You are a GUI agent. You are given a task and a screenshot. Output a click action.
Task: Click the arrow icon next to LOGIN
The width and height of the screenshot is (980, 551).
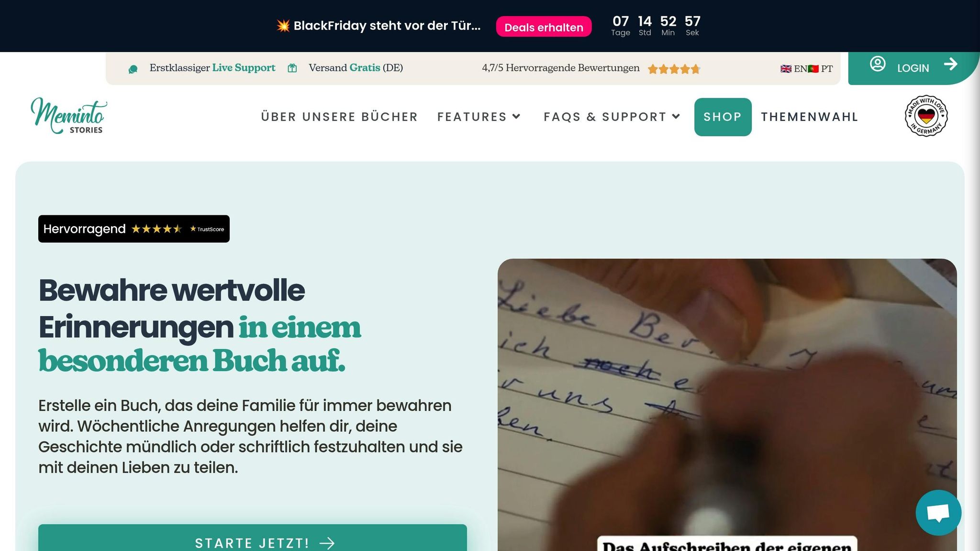pos(950,64)
